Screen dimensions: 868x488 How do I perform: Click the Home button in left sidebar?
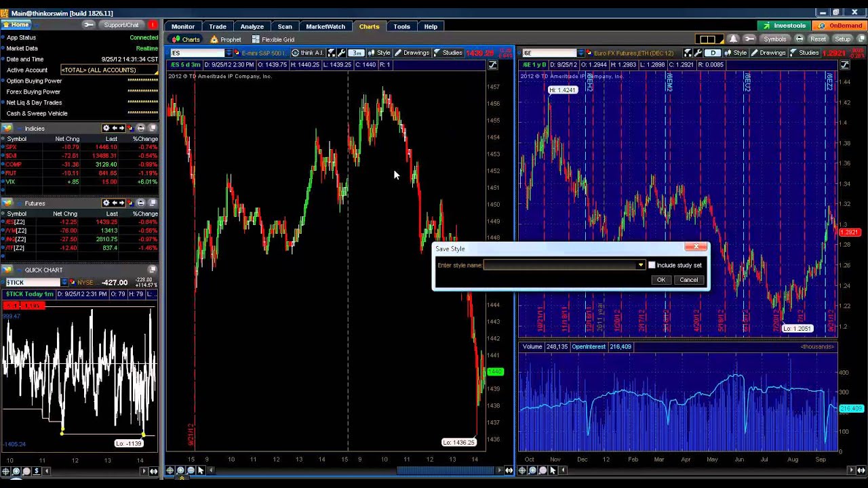(x=16, y=25)
